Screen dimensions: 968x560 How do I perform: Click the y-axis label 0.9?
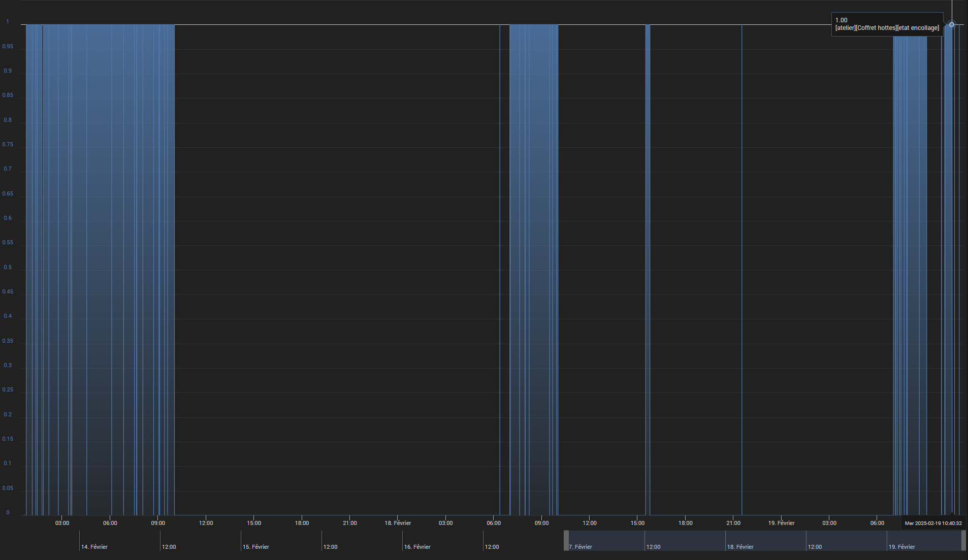8,71
